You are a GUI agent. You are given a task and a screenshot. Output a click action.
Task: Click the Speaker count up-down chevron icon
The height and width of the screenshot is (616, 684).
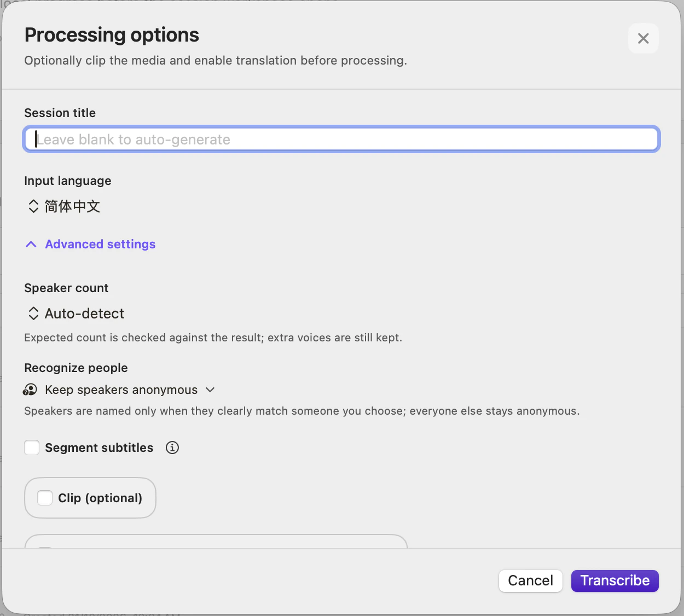(x=33, y=313)
